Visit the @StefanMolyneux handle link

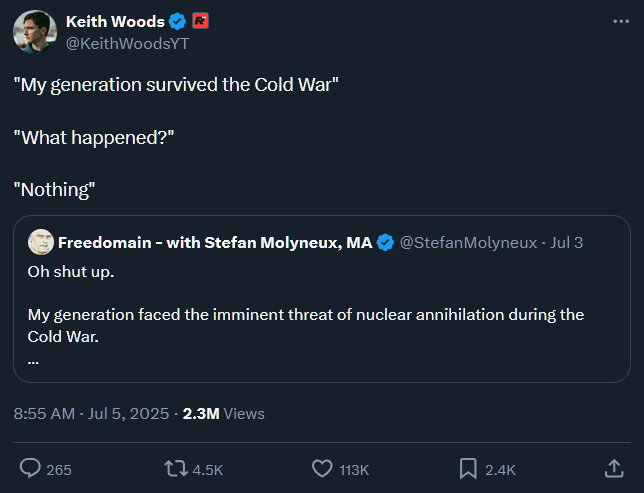[468, 243]
